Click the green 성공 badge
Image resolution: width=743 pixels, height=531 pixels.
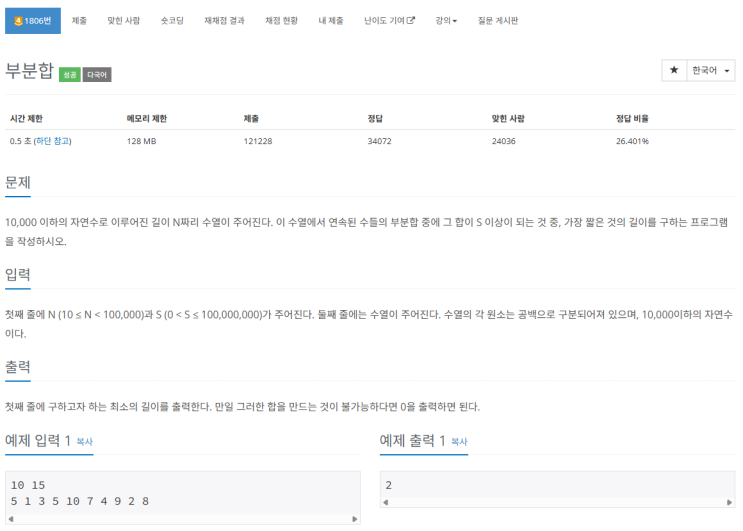[x=70, y=75]
